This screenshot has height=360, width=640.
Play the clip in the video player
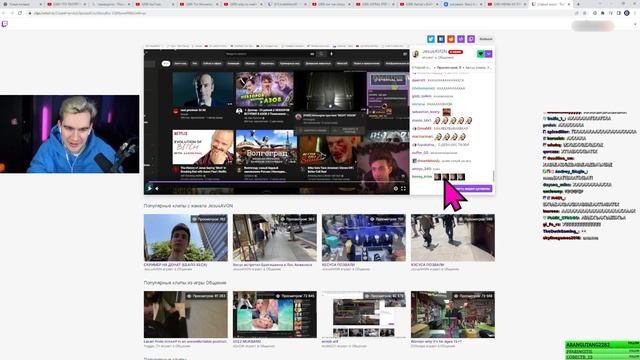pyautogui.click(x=149, y=188)
